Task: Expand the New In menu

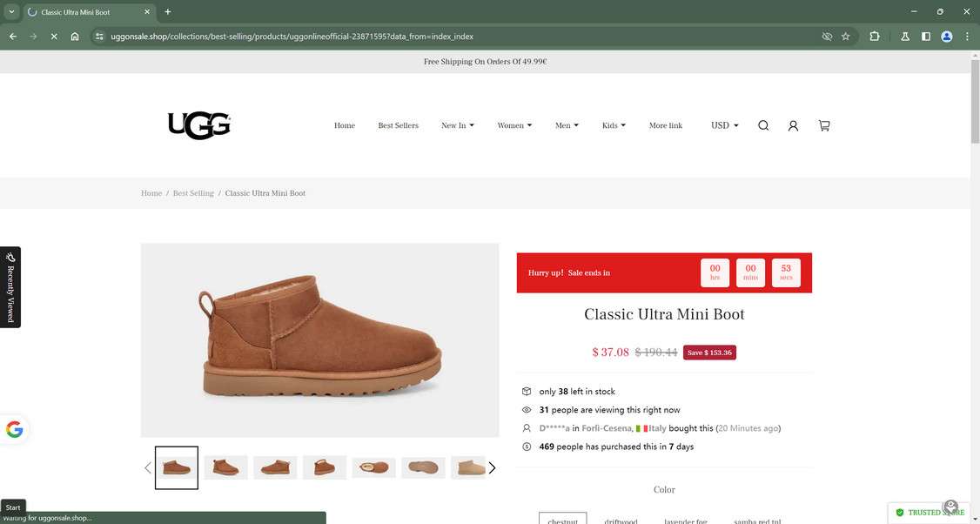Action: pos(458,125)
